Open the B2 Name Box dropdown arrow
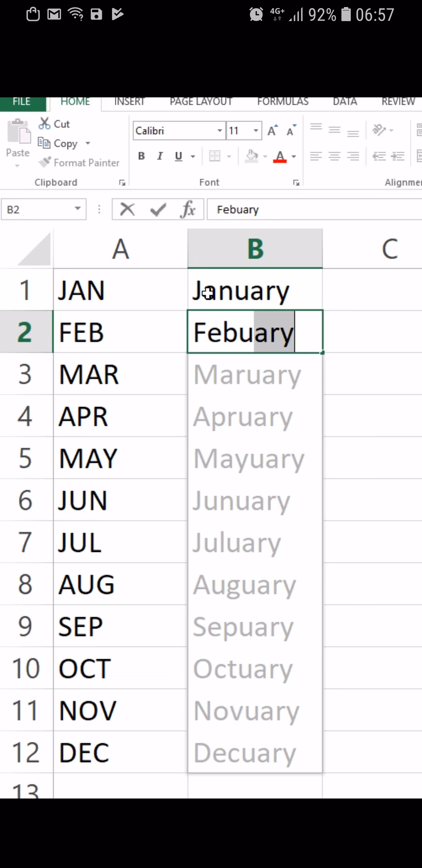The height and width of the screenshot is (868, 422). 77,208
